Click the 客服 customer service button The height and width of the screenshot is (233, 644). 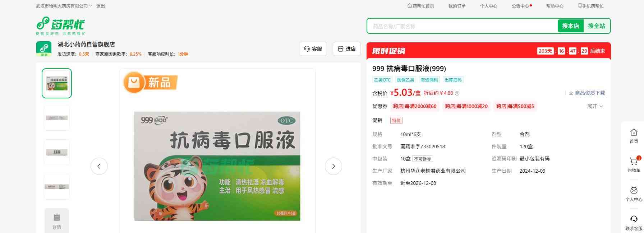(313, 49)
